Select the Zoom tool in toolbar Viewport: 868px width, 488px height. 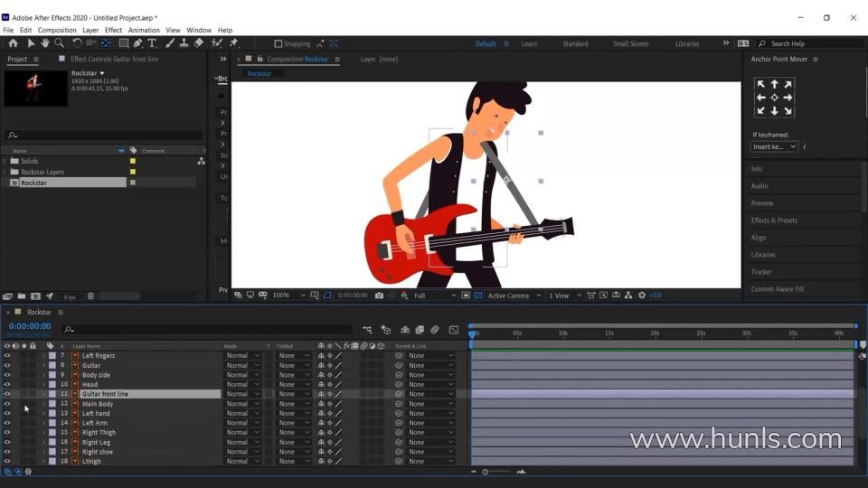[x=59, y=42]
